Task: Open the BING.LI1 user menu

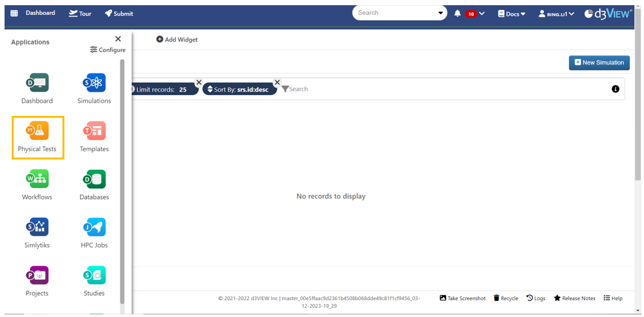Action: [557, 14]
